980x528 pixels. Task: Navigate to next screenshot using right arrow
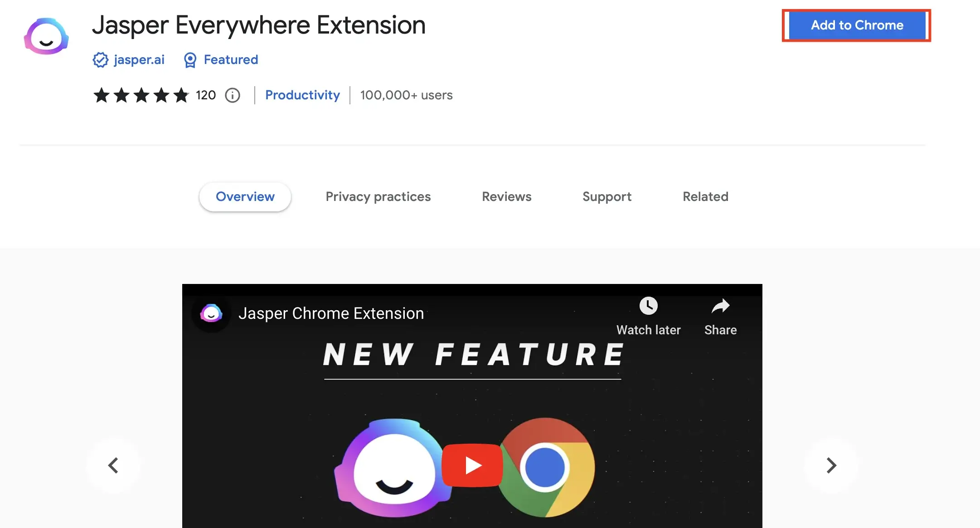tap(830, 465)
